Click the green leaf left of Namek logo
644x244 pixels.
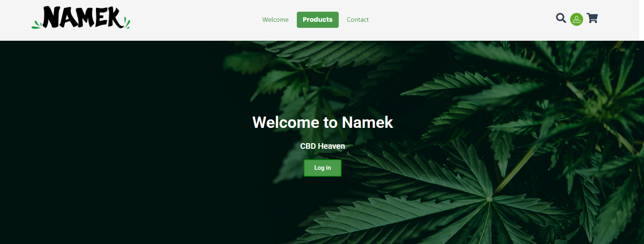[36, 25]
